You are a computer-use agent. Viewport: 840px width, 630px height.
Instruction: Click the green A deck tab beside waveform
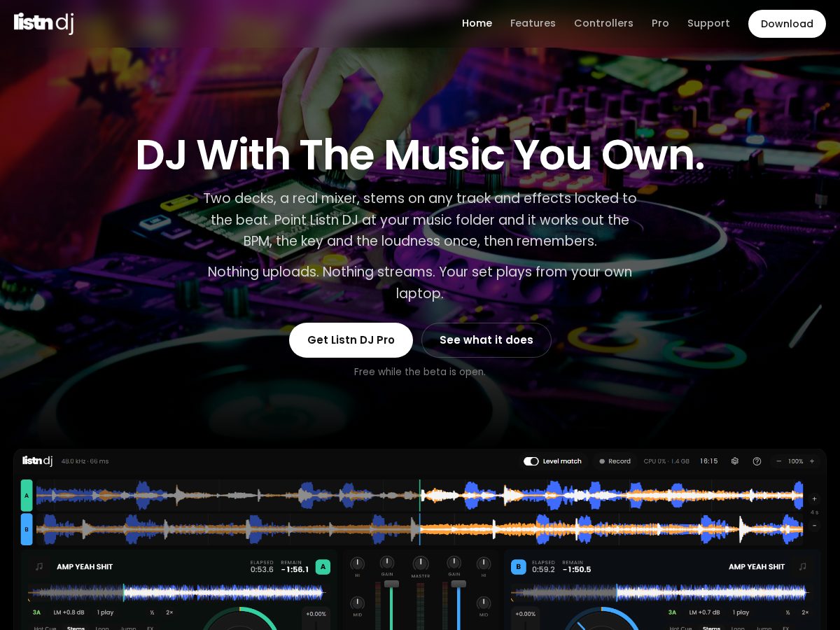coord(27,496)
